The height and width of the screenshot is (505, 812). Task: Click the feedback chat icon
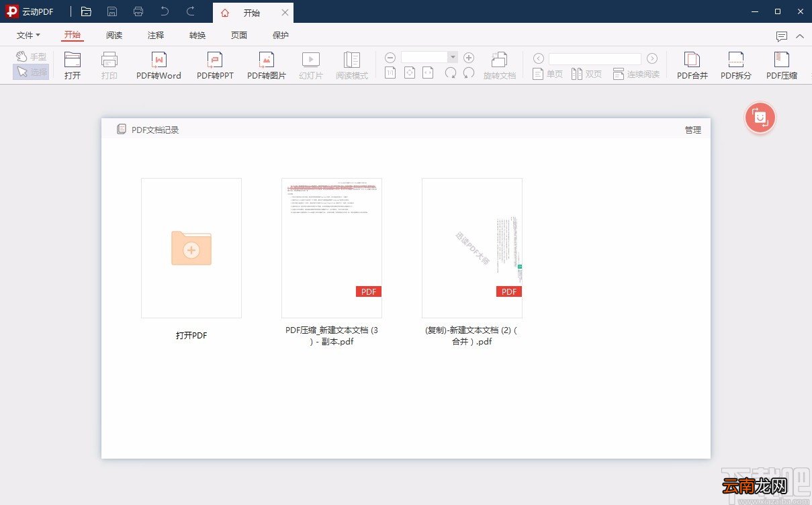click(x=782, y=36)
